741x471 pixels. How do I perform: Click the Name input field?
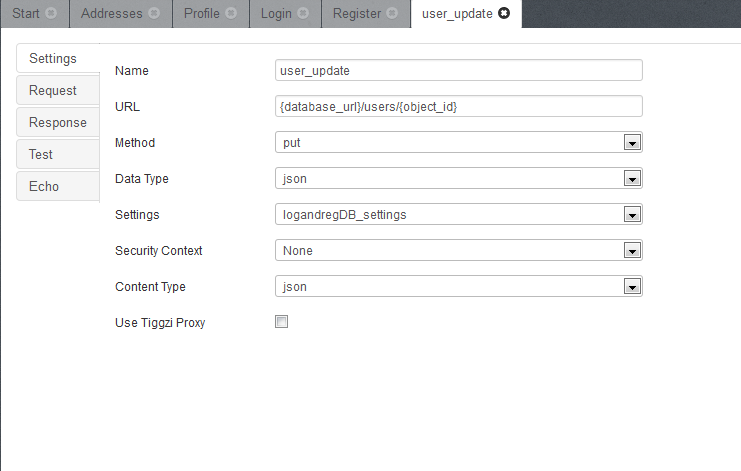click(458, 71)
